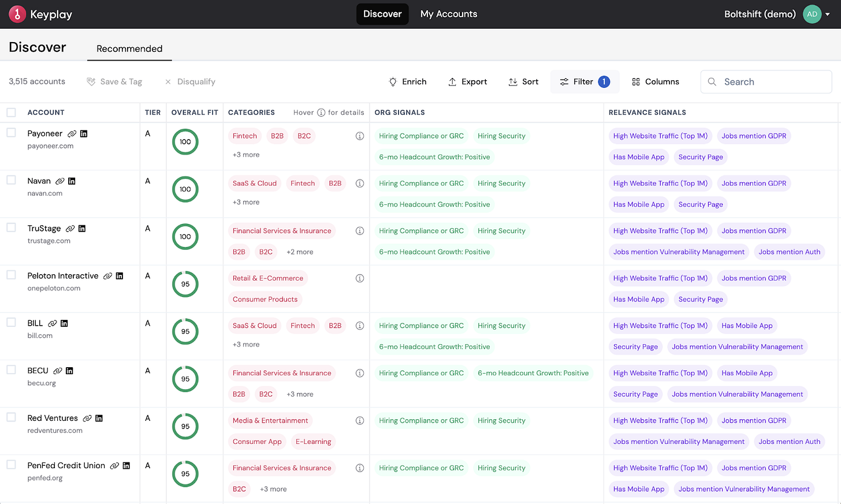Open Payoneer's LinkedIn icon

click(x=84, y=133)
